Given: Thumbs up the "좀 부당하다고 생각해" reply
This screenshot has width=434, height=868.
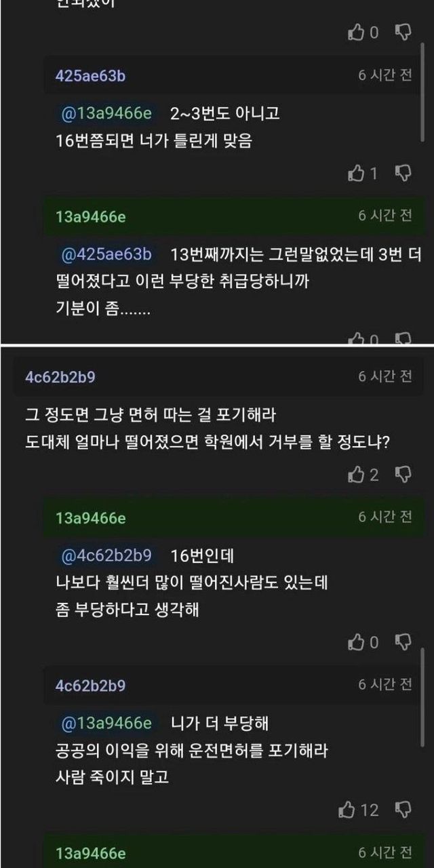Looking at the screenshot, I should click(355, 642).
